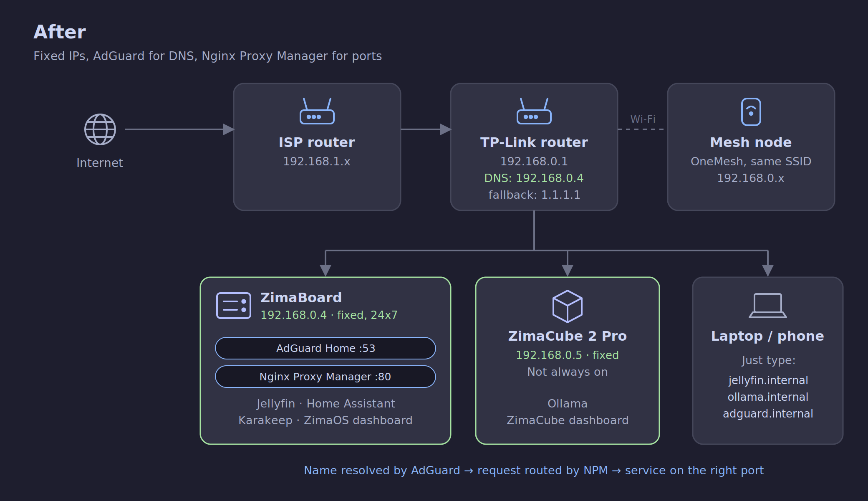The width and height of the screenshot is (868, 501).
Task: Click the subtitle about Fixed IPs and AdGuard
Action: [208, 56]
